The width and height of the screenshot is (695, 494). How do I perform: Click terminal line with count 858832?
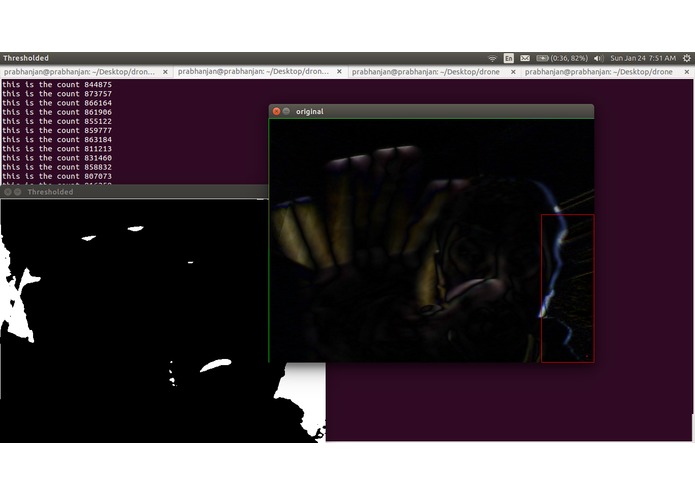[57, 167]
